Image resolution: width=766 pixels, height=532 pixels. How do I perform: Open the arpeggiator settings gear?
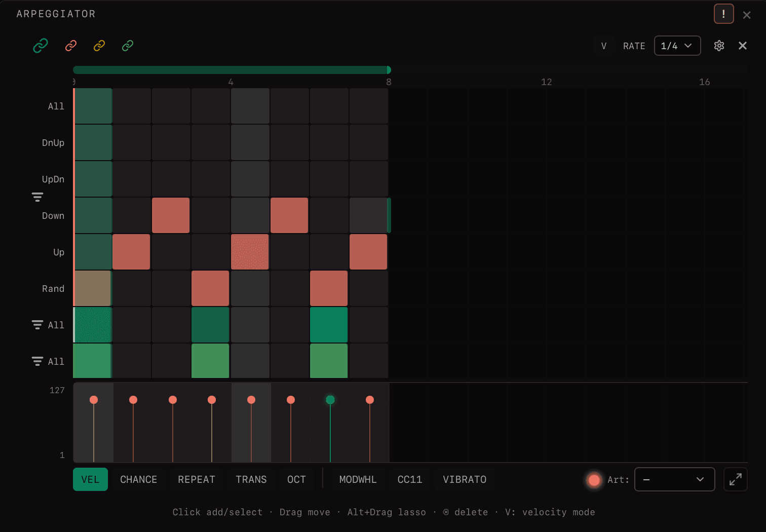[x=719, y=46]
